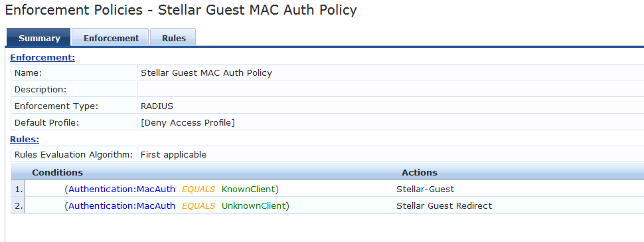Click the Enforcement: section link

(x=42, y=58)
